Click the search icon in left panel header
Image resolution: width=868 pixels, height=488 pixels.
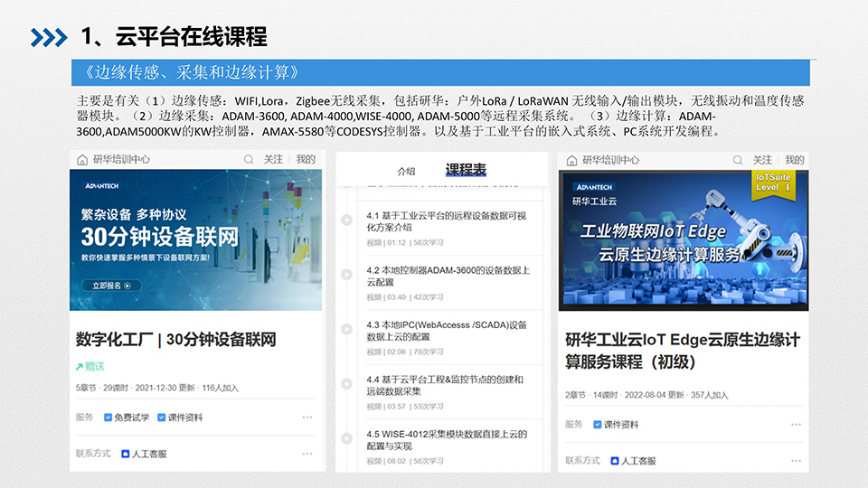(249, 160)
